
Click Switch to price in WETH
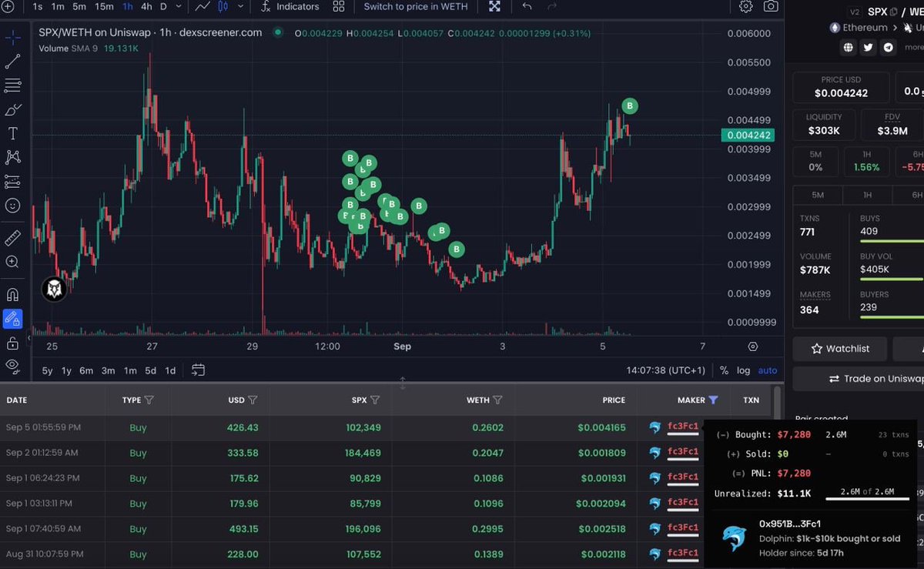tap(416, 7)
